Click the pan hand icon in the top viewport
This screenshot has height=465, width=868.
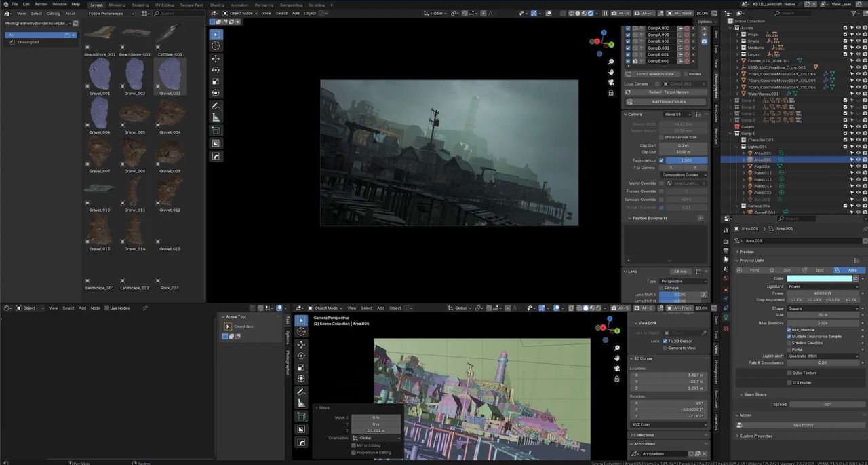[610, 72]
